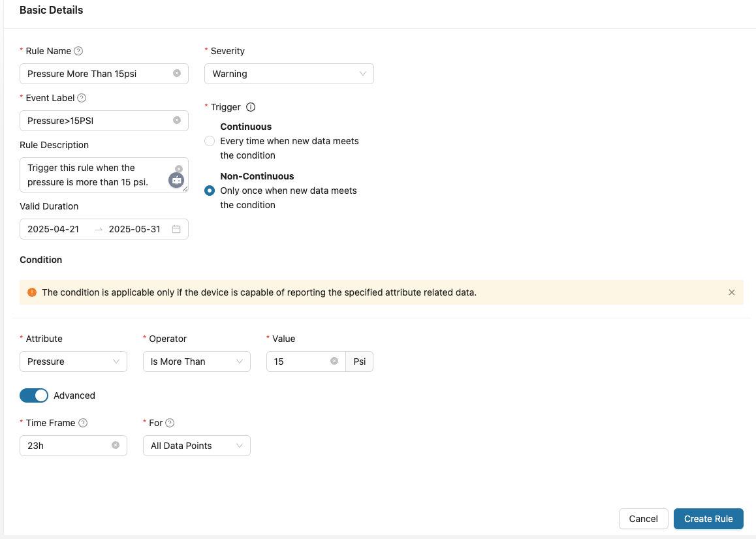756x539 pixels.
Task: Expand the Attribute dropdown showing Pressure
Action: coord(73,362)
